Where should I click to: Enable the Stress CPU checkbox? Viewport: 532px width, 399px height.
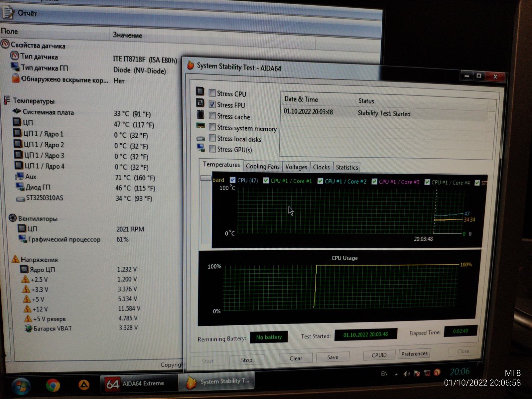[212, 93]
